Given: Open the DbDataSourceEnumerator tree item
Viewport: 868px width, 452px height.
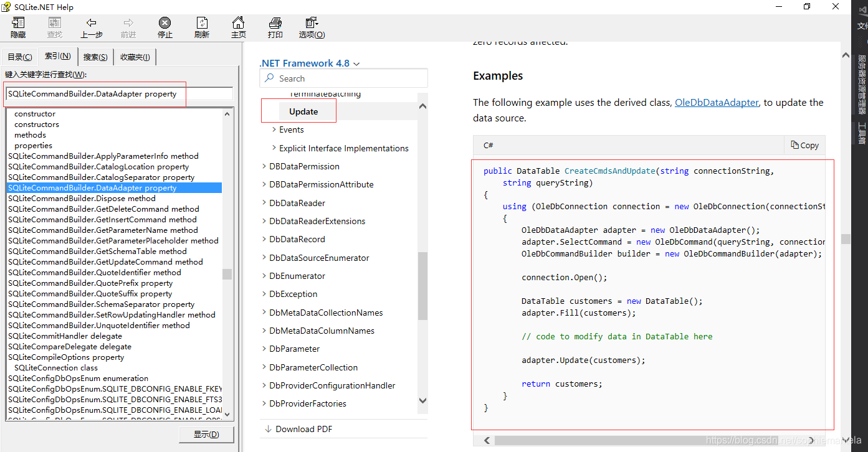Looking at the screenshot, I should point(319,258).
